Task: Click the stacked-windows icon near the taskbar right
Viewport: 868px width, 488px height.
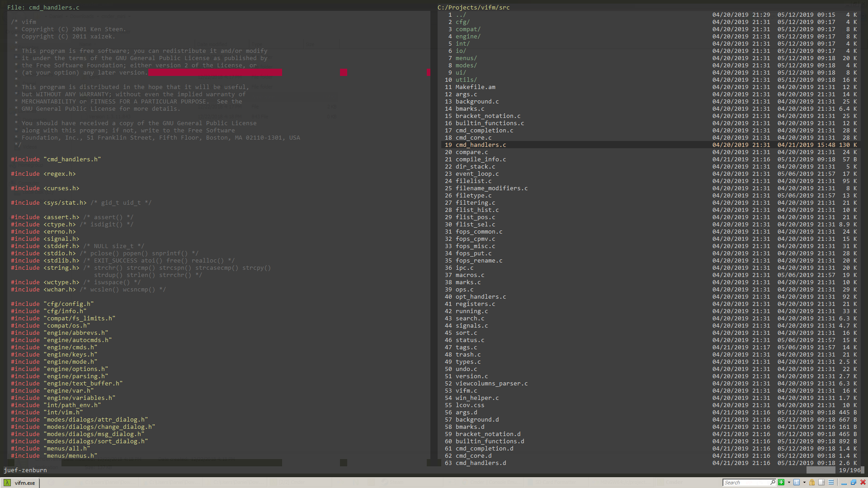Action: pos(854,483)
